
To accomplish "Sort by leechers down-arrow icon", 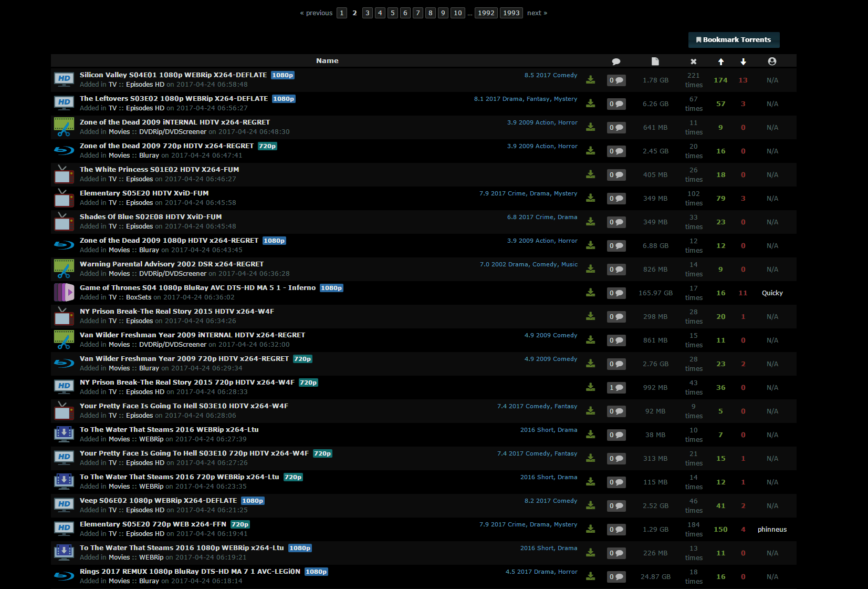I will (x=743, y=61).
